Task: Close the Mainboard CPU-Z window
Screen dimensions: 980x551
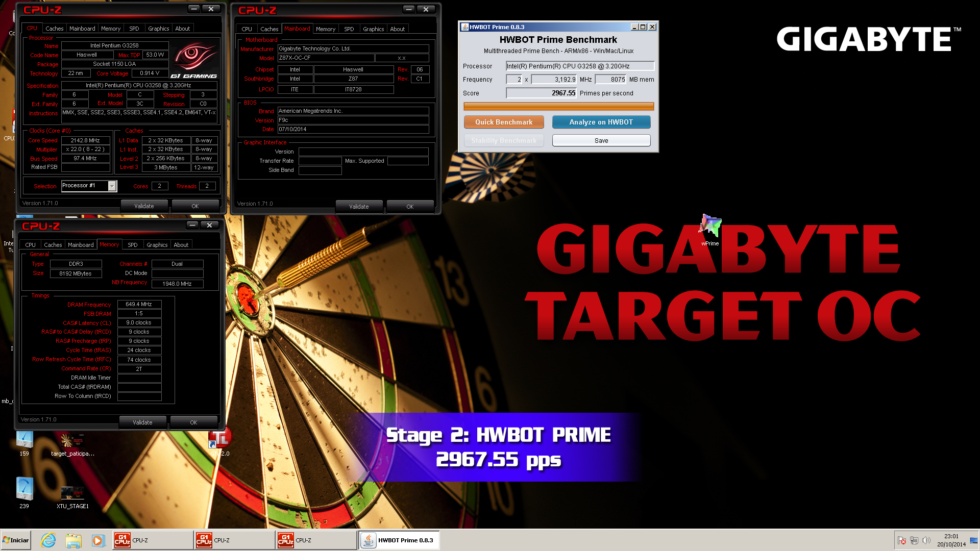Action: [426, 10]
